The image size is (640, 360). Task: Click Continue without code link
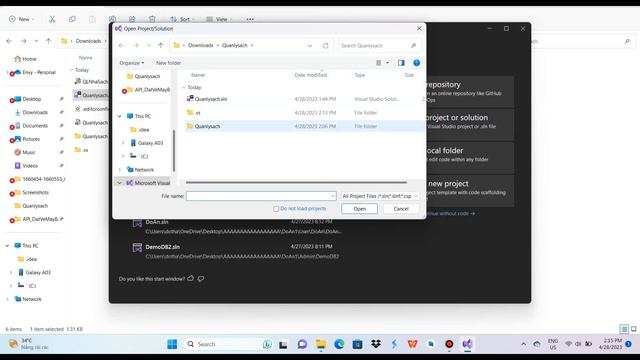point(451,213)
